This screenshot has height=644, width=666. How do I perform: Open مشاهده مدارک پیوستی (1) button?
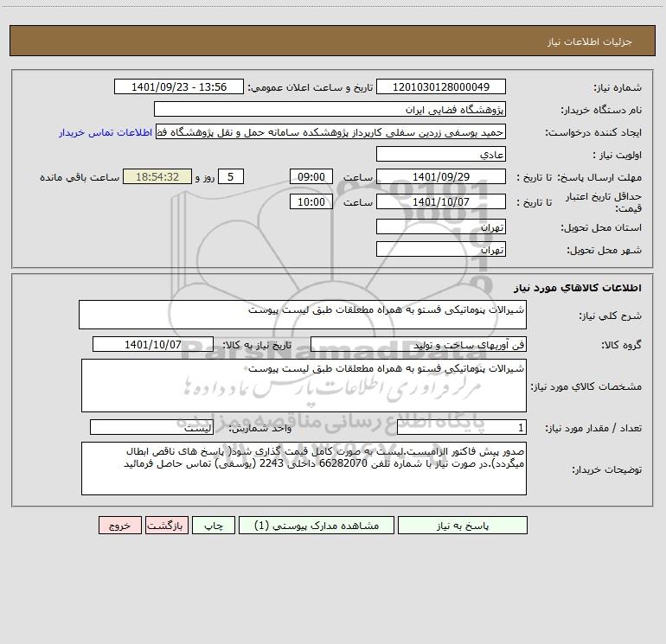(317, 525)
